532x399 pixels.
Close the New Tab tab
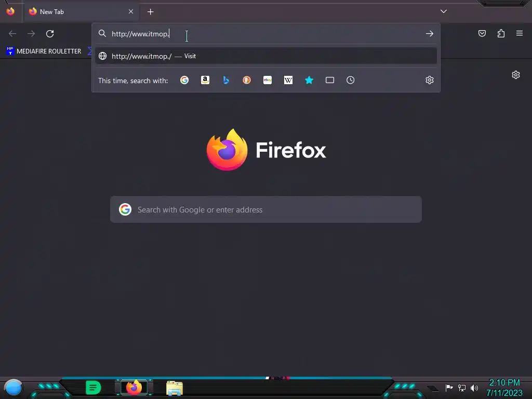click(x=131, y=11)
